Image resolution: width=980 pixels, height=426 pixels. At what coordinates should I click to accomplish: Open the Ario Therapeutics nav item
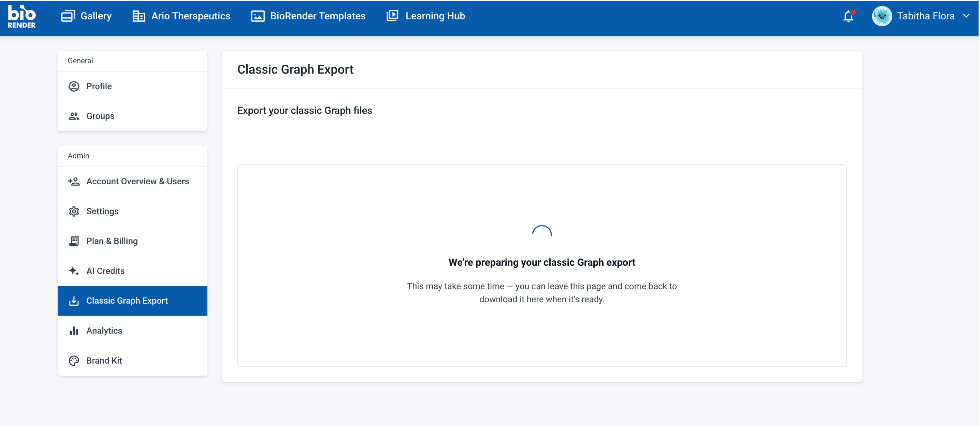click(181, 16)
